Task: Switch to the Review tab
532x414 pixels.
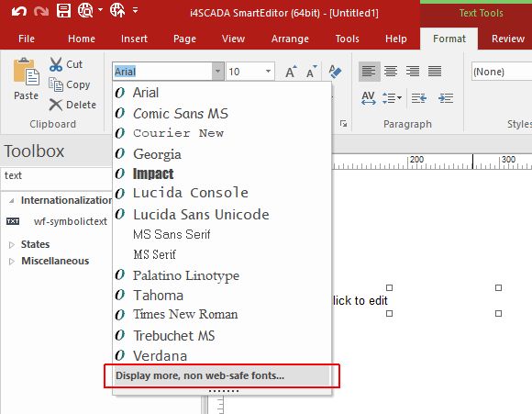Action: (x=508, y=39)
